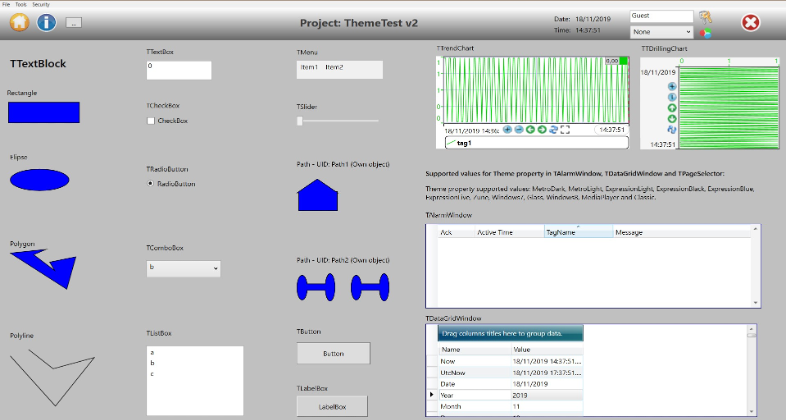
Task: Open the Security menu
Action: point(41,4)
